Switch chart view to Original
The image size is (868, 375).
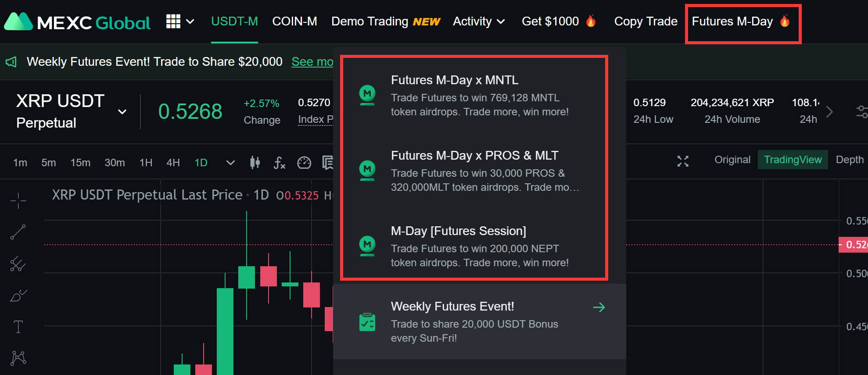732,160
